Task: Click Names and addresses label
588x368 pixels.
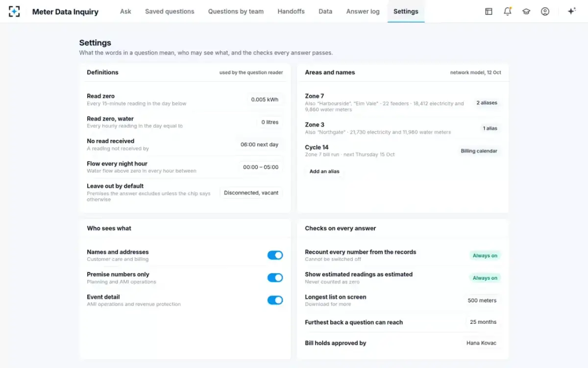Action: (x=118, y=252)
